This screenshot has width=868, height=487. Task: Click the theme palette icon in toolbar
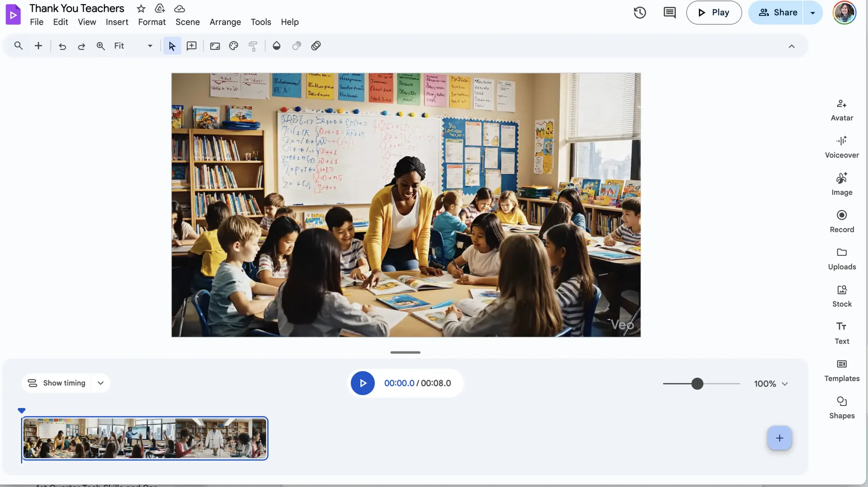point(234,46)
